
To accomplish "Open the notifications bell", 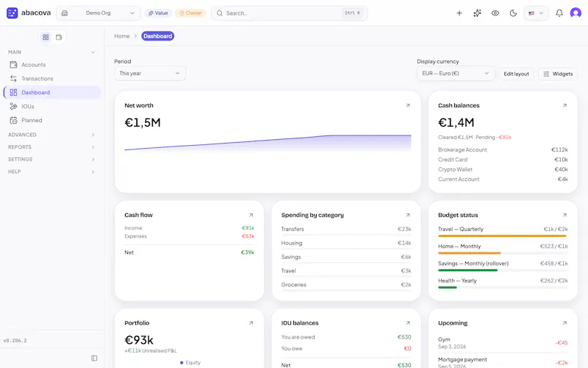I will coord(559,13).
